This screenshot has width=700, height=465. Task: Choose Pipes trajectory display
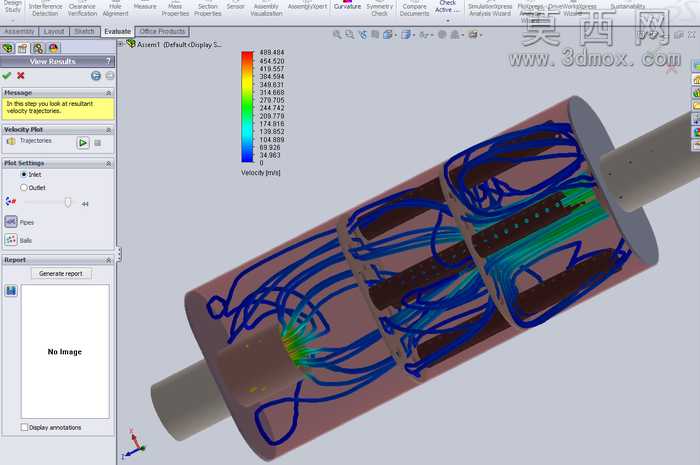pyautogui.click(x=11, y=222)
